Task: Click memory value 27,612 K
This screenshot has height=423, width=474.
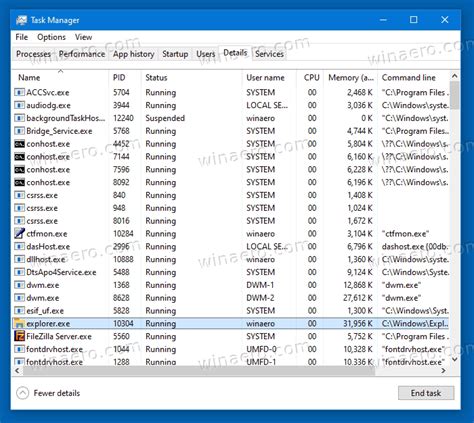Action: [x=358, y=298]
